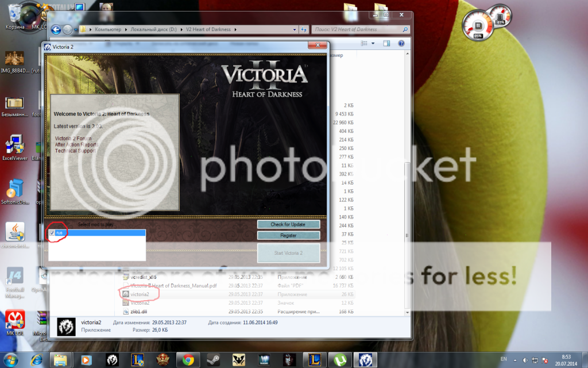Click the Check for Update button
Screen dimensions: 588x368
[288, 224]
